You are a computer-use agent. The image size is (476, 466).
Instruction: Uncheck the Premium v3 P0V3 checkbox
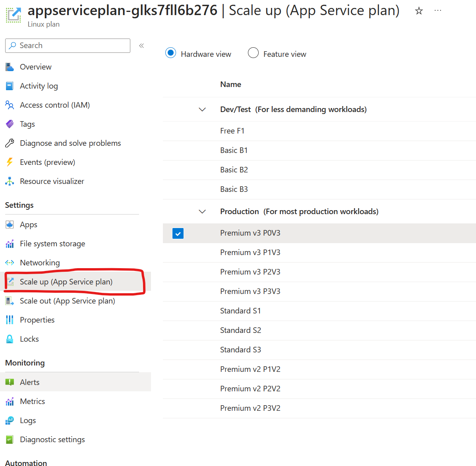point(178,234)
